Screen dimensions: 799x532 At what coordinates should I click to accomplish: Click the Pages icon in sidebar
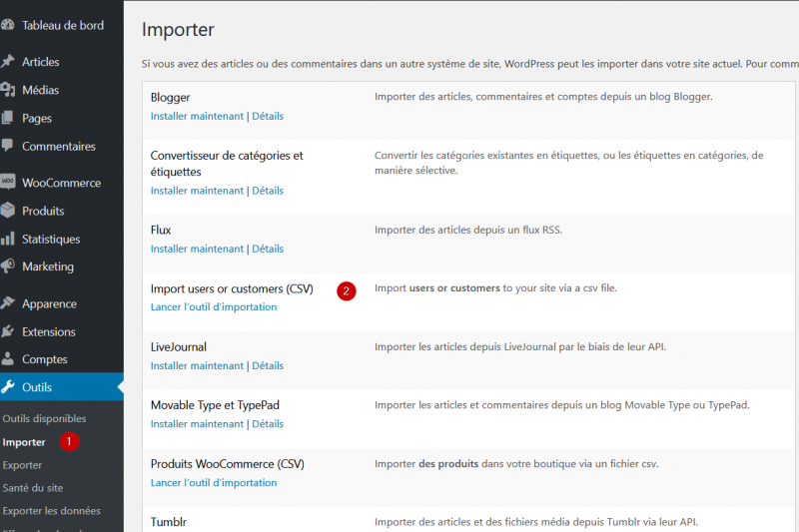coord(7,118)
